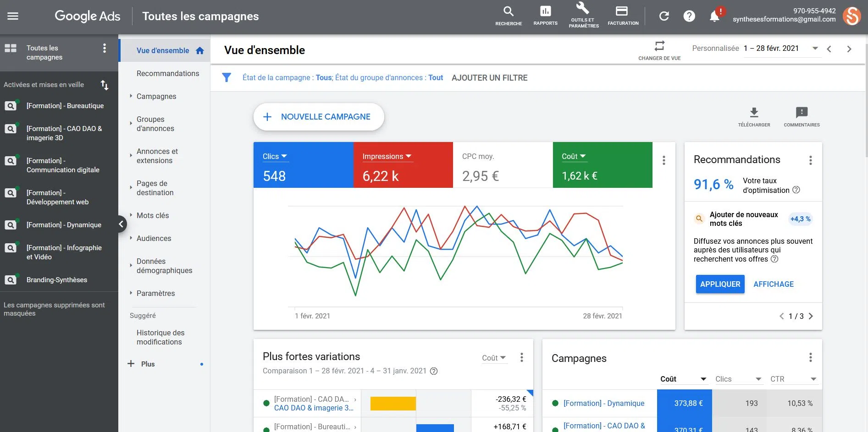The height and width of the screenshot is (432, 868).
Task: Open the date range dropdown
Action: 815,49
